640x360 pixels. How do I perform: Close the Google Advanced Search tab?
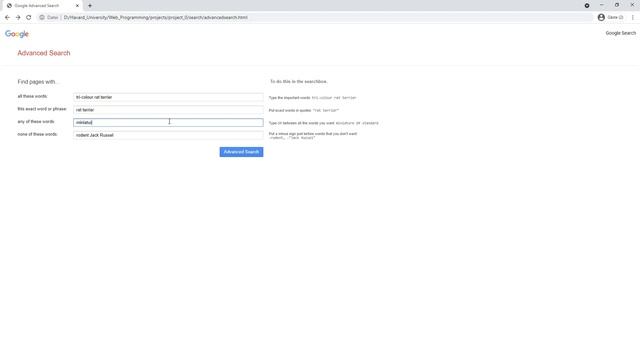[x=77, y=6]
